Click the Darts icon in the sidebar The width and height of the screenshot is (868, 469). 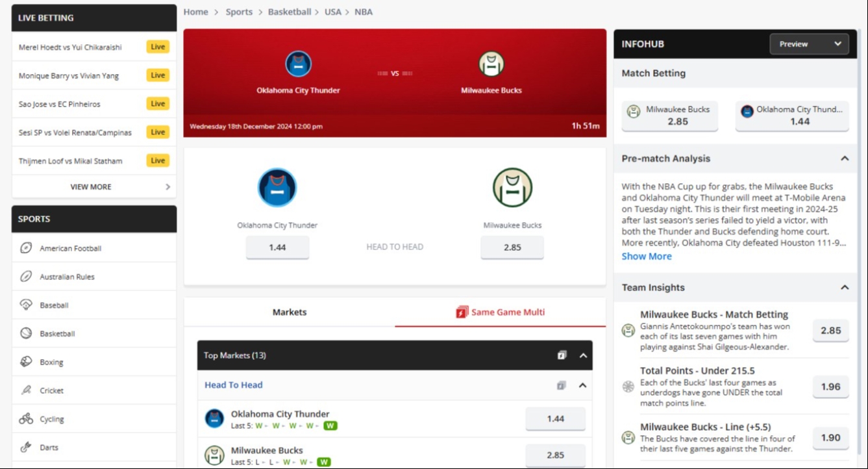click(x=26, y=447)
